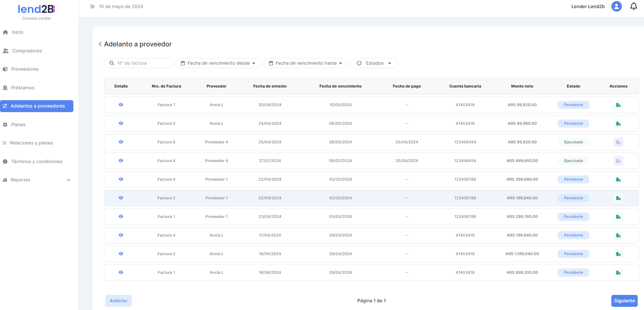Go back using arrow beside Adelanto a proveedor
Viewport: 644px width, 310px height.
click(x=100, y=44)
